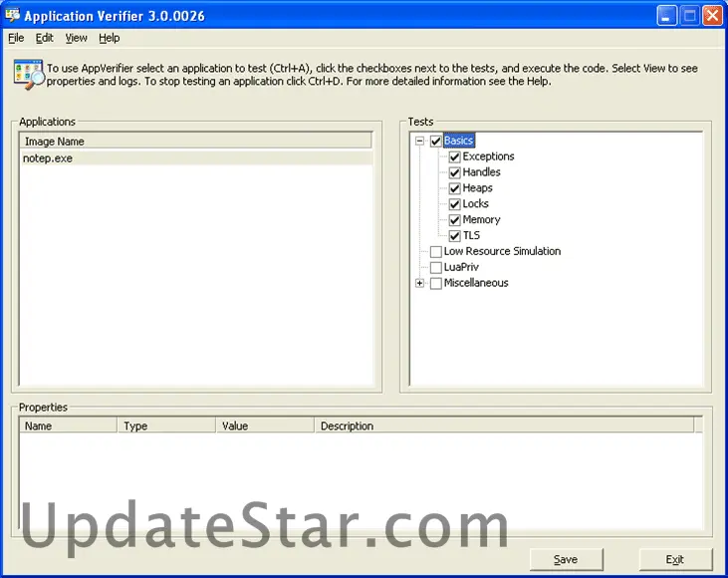Screen dimensions: 728x578
Task: Click the Description column header in Properties
Action: click(x=504, y=426)
